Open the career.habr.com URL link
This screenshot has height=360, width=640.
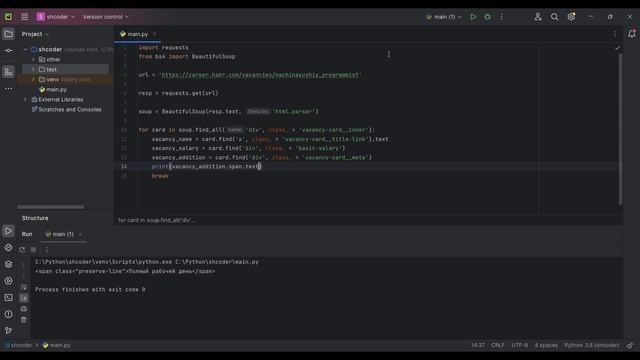pos(260,75)
